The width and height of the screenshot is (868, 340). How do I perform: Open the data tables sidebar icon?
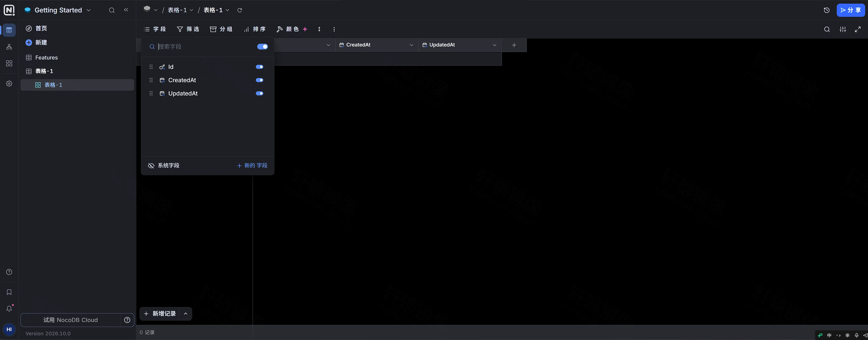point(9,30)
